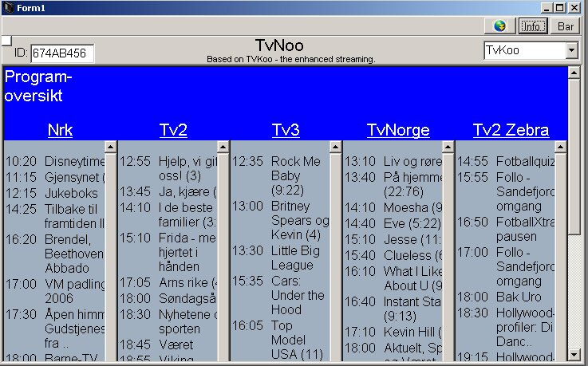The image size is (588, 366).
Task: Open the Tv2 Zebra channel link
Action: [511, 130]
